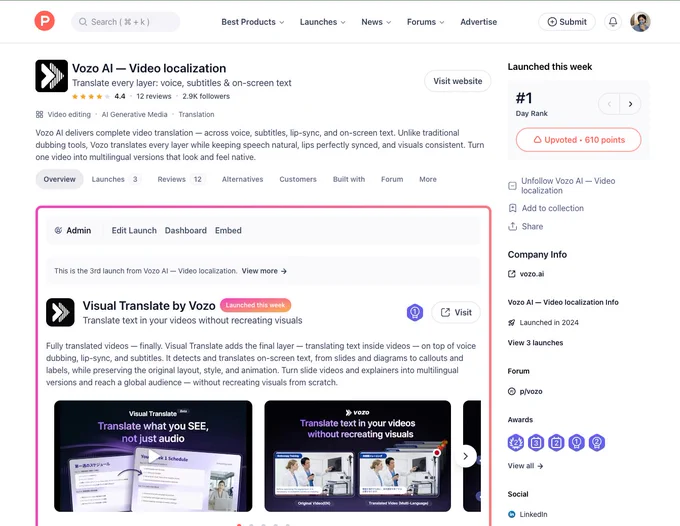Click View more launches link

[264, 271]
